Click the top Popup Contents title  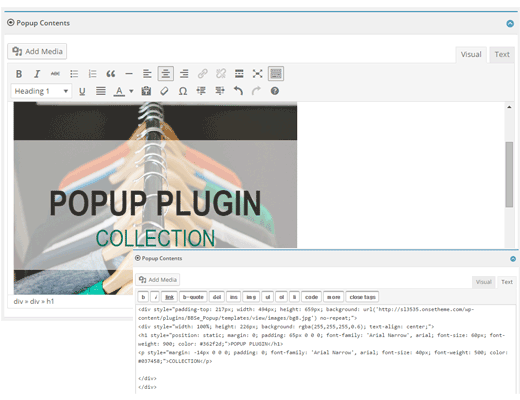(43, 23)
